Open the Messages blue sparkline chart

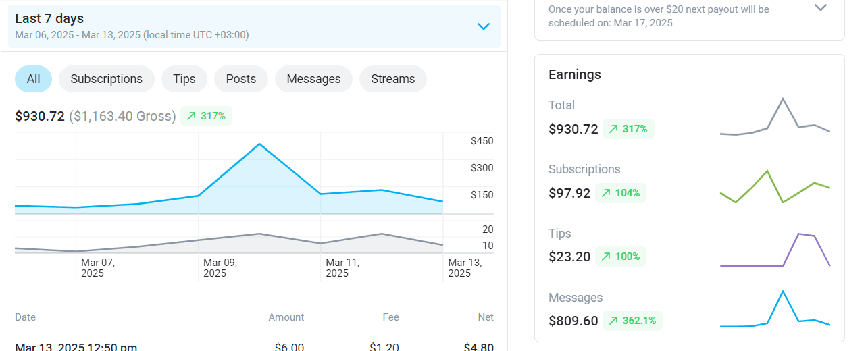(x=775, y=310)
